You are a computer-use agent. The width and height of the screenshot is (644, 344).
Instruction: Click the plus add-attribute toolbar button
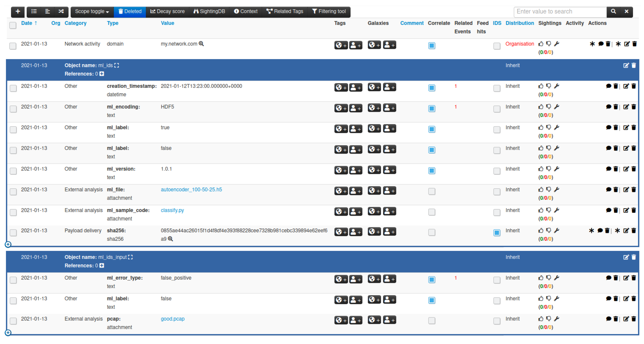tap(18, 12)
